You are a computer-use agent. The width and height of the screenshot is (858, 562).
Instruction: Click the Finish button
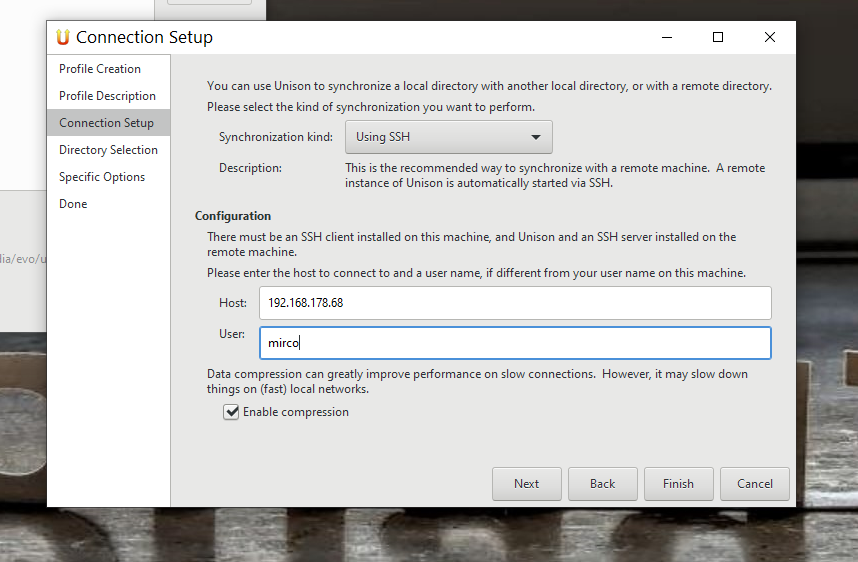point(678,484)
